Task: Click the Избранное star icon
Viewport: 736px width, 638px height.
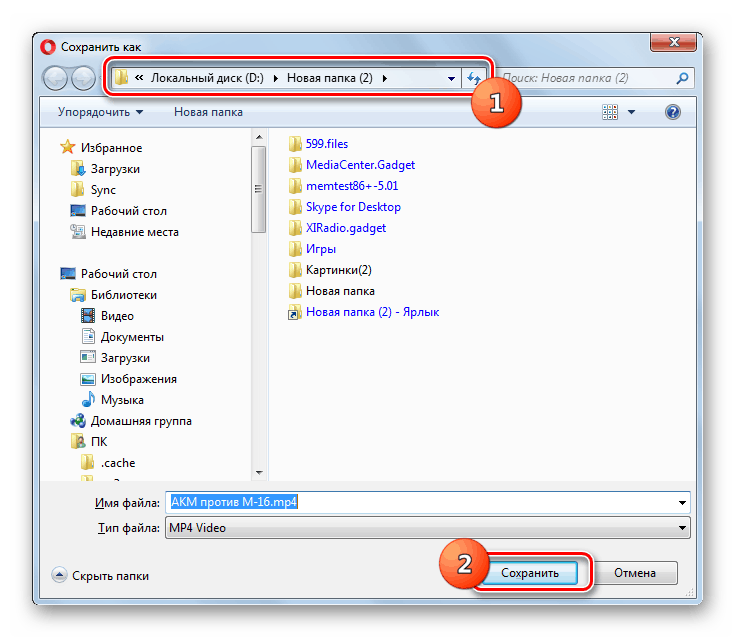Action: 68,147
